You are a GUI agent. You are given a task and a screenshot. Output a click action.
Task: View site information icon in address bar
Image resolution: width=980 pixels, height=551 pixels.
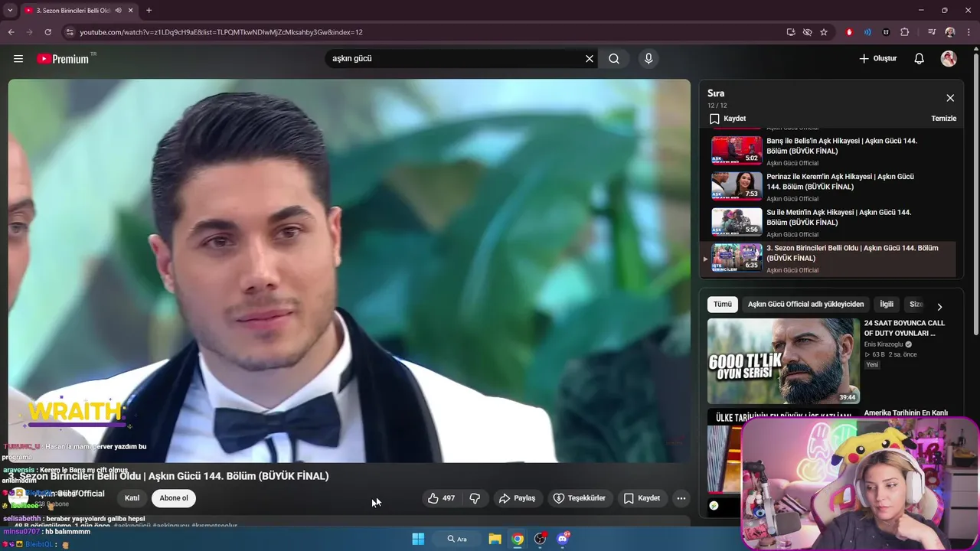70,32
